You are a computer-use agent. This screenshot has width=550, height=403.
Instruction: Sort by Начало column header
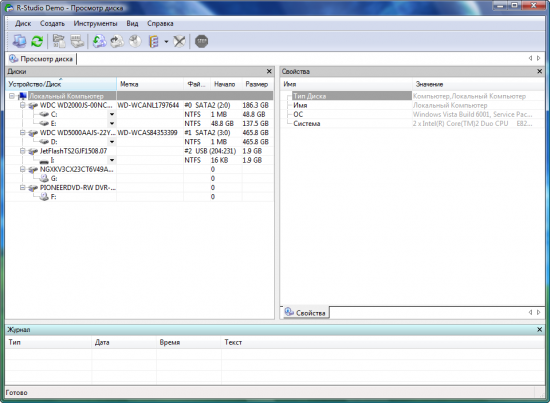pyautogui.click(x=226, y=84)
